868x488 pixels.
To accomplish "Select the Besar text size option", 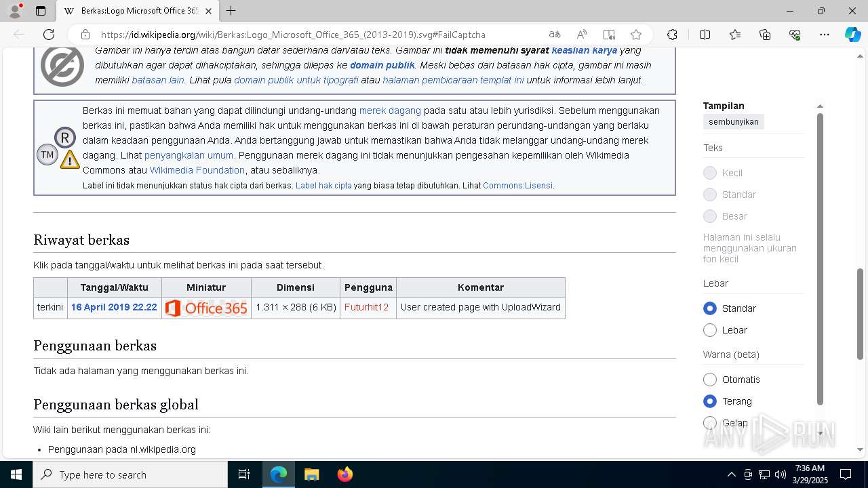I will [710, 216].
